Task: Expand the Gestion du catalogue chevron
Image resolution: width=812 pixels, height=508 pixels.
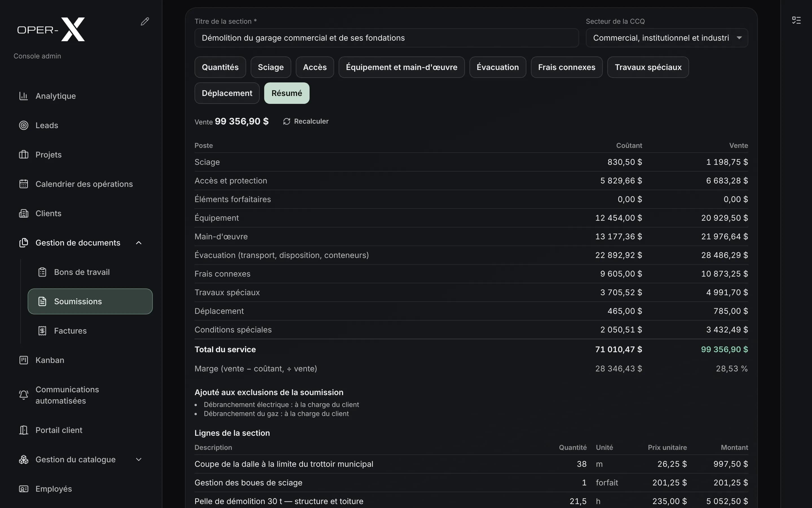Action: point(139,459)
